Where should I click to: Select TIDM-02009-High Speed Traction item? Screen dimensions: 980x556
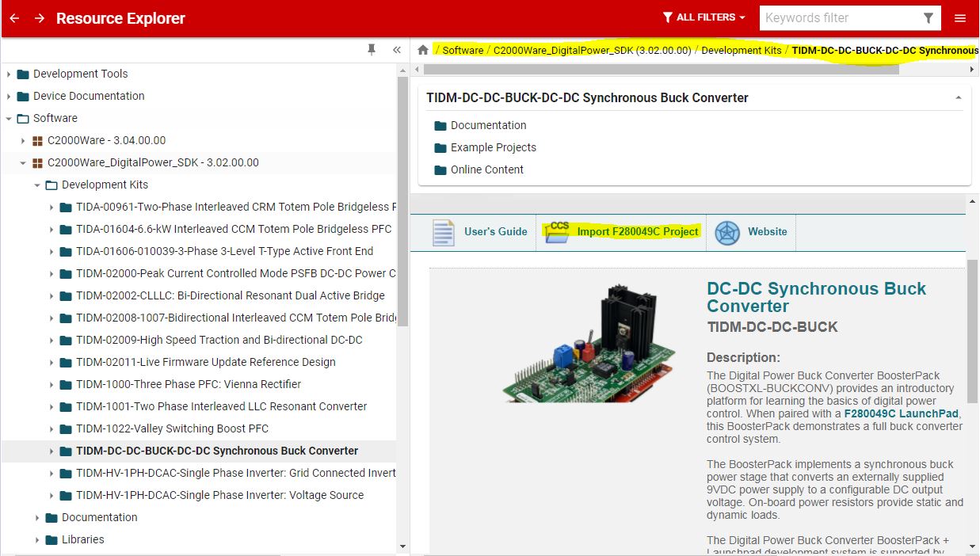pyautogui.click(x=219, y=340)
